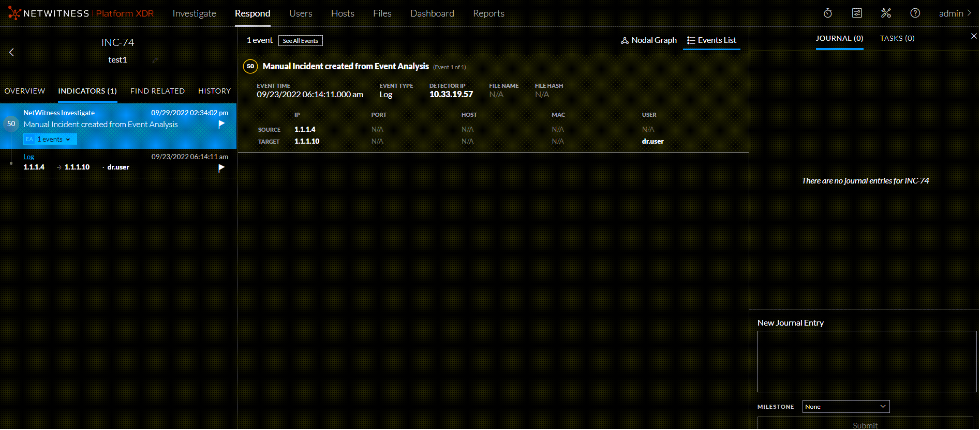This screenshot has width=980, height=430.
Task: Close the Journal side panel
Action: tap(973, 36)
